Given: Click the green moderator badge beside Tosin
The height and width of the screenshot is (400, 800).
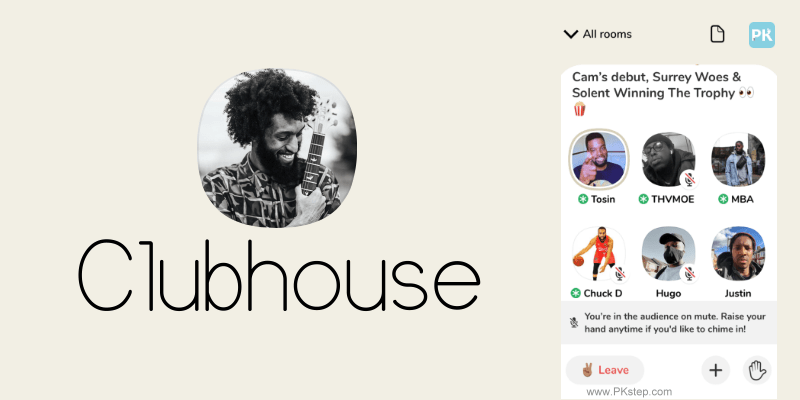Looking at the screenshot, I should click(x=583, y=199).
